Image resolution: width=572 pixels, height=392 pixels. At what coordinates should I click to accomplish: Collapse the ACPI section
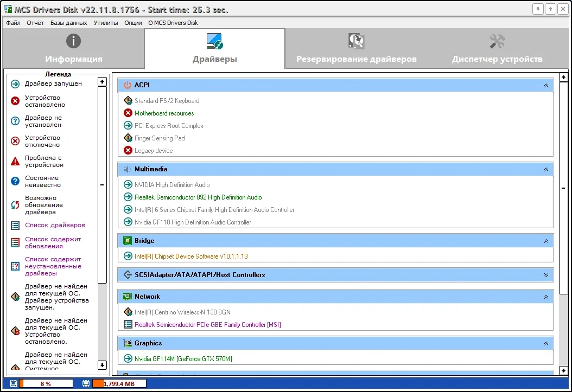click(546, 85)
